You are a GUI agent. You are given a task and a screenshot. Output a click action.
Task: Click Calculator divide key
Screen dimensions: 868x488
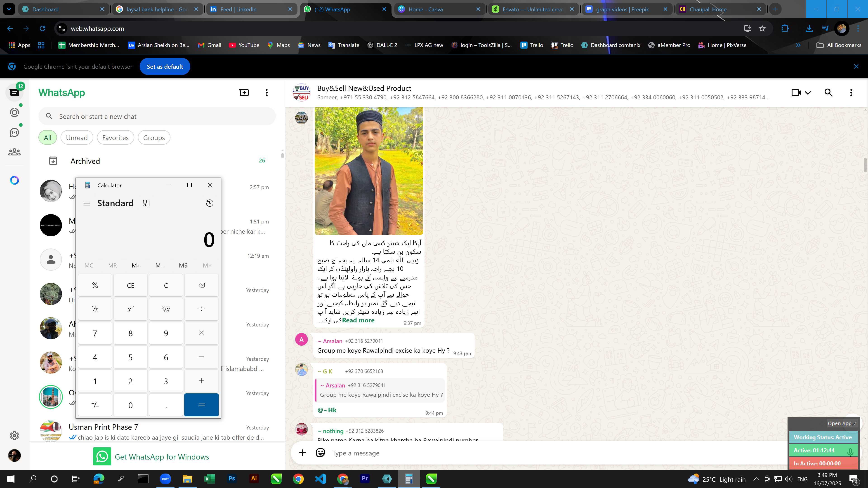(x=201, y=309)
